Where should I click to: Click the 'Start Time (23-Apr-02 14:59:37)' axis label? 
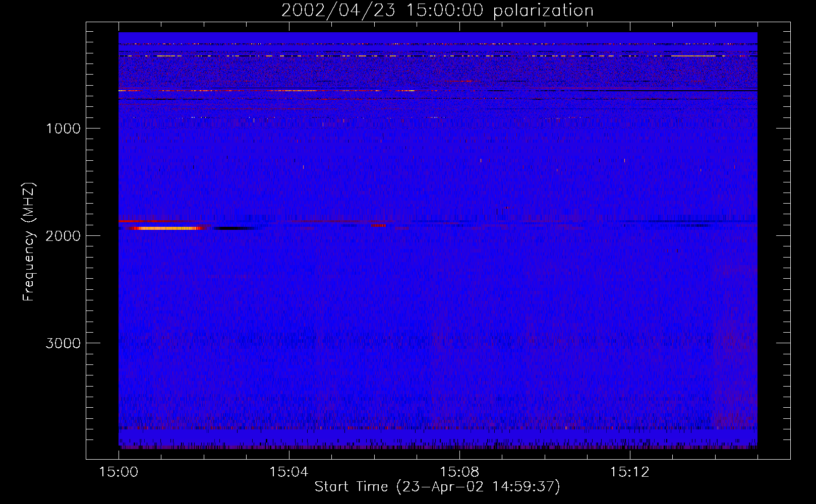437,487
